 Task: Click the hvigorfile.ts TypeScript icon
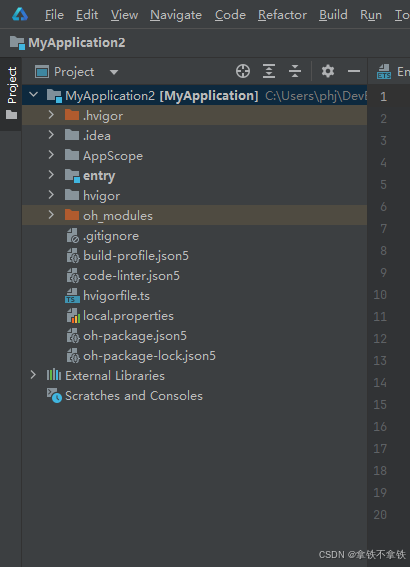pos(72,296)
